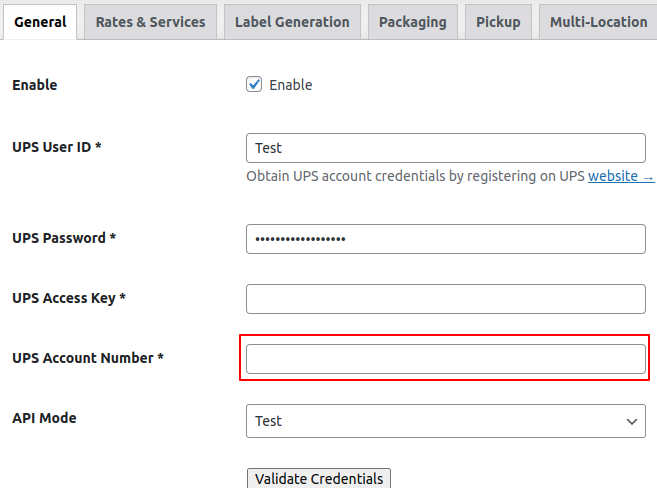This screenshot has height=488, width=657.
Task: Click the UPS User ID label
Action: tap(57, 148)
